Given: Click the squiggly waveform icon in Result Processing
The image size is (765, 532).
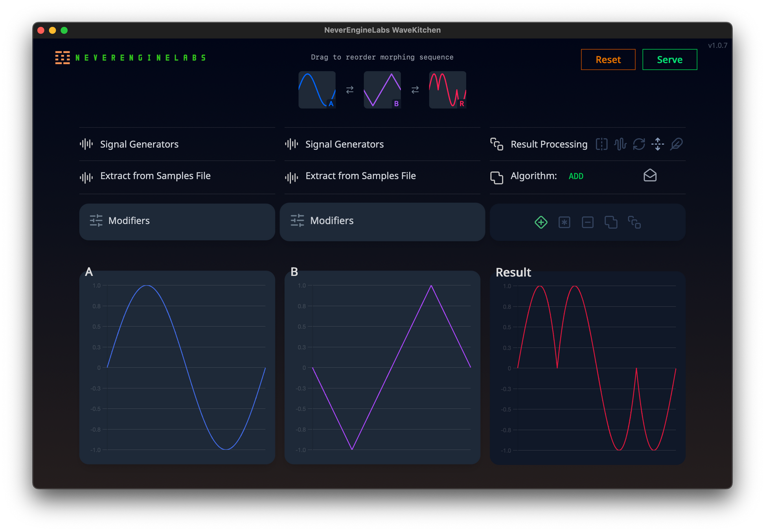Looking at the screenshot, I should click(620, 144).
